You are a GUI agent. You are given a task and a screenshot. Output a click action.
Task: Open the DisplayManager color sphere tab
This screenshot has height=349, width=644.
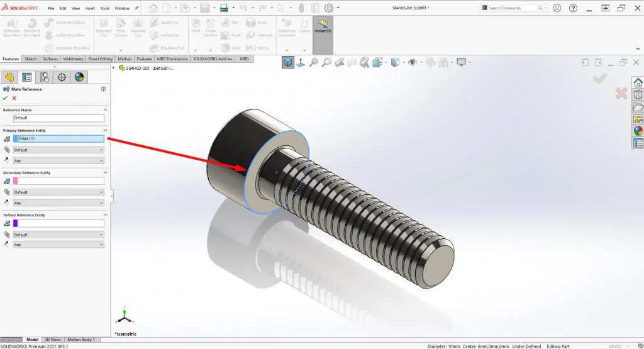pos(79,77)
